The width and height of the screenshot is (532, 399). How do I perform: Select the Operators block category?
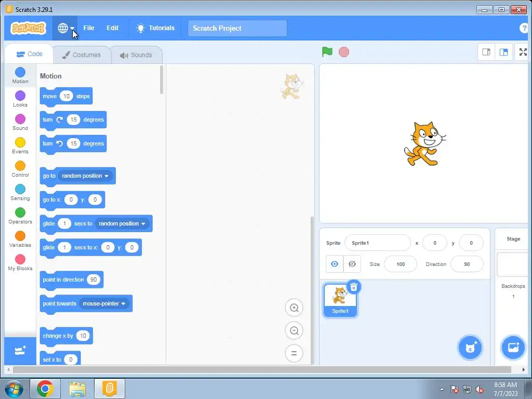20,216
